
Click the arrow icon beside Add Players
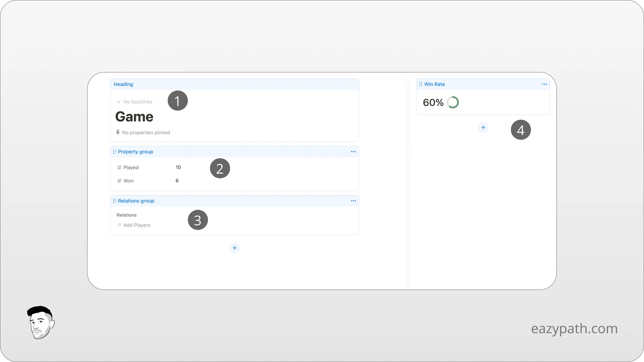coord(119,225)
